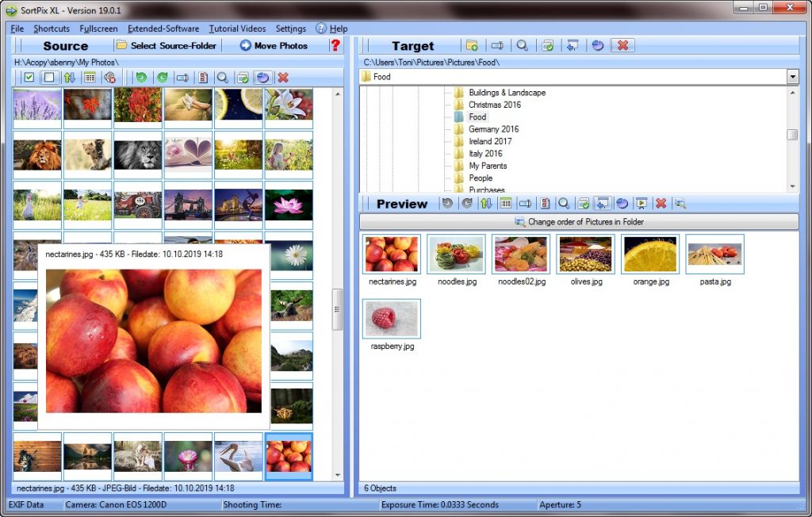Image resolution: width=812 pixels, height=517 pixels.
Task: Click the deselect-all empty checkbox in Source toolbar
Action: [49, 78]
